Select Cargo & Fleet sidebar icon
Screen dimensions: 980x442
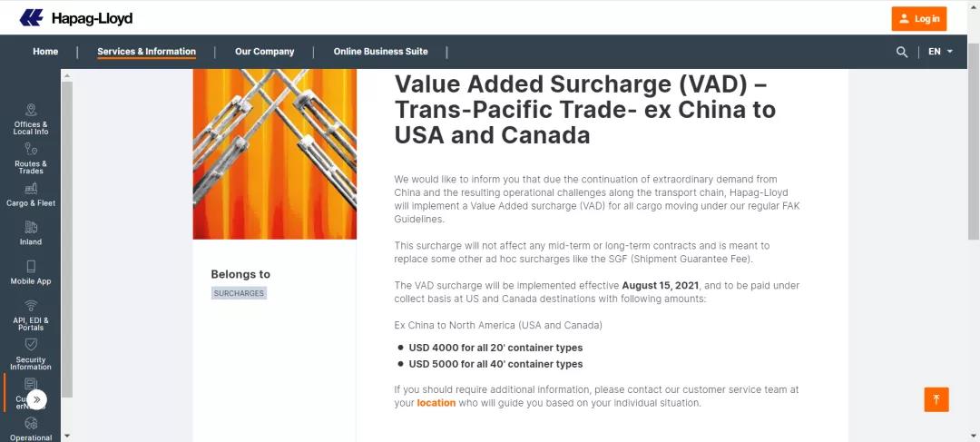point(31,189)
